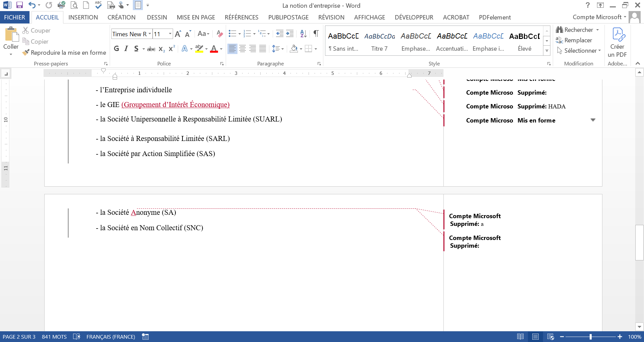
Task: Expand the Mis en forme revision balloon arrow
Action: (x=593, y=120)
